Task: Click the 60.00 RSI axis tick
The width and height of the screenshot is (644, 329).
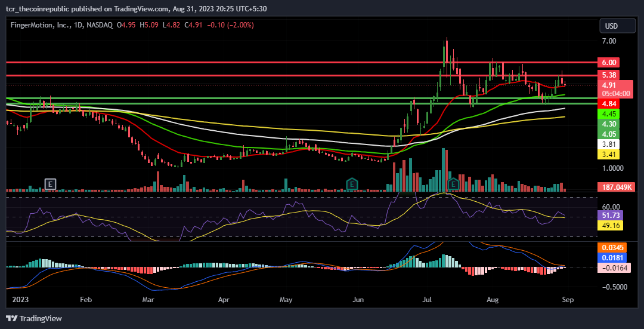Action: pos(611,207)
